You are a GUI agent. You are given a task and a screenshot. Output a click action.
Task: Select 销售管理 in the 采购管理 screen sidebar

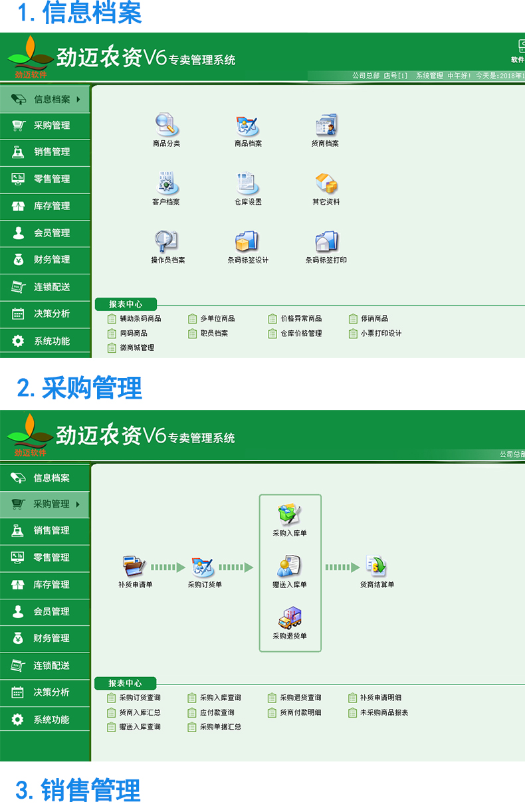click(45, 531)
